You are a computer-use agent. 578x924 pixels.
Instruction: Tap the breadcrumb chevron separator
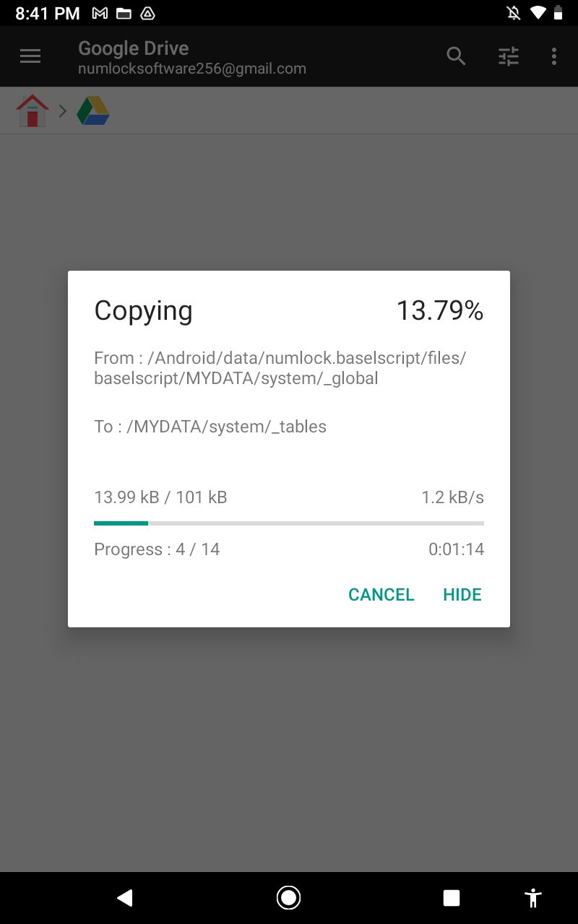coord(63,111)
